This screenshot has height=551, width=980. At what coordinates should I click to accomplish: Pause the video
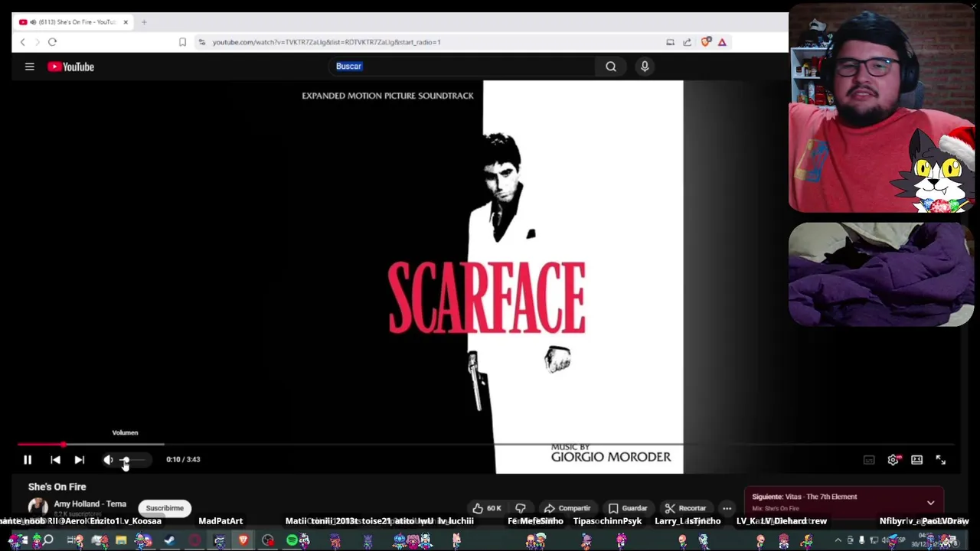[28, 460]
